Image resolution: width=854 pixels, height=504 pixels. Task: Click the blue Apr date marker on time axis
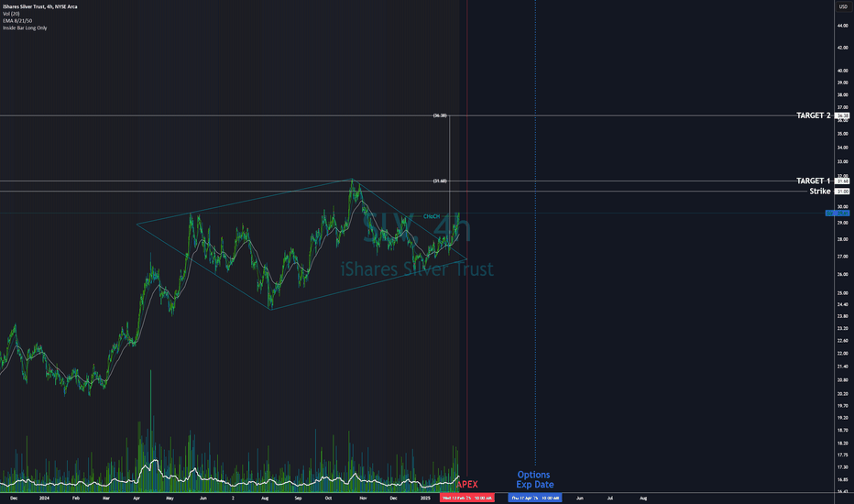(x=535, y=498)
